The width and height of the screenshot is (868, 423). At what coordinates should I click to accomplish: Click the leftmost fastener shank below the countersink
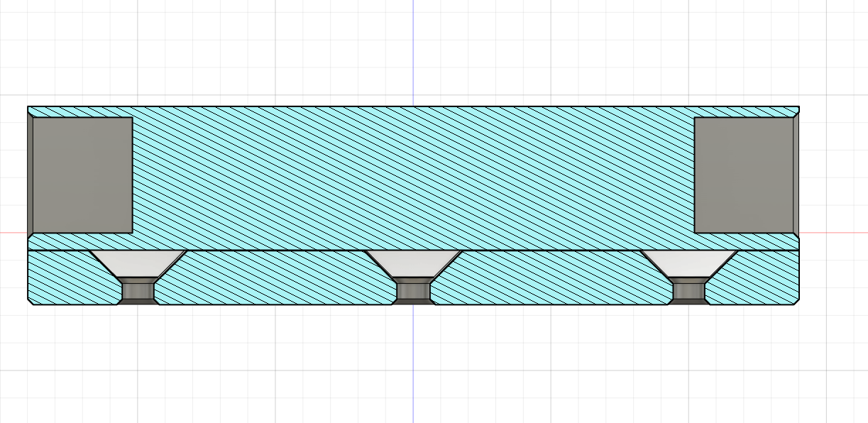point(138,291)
